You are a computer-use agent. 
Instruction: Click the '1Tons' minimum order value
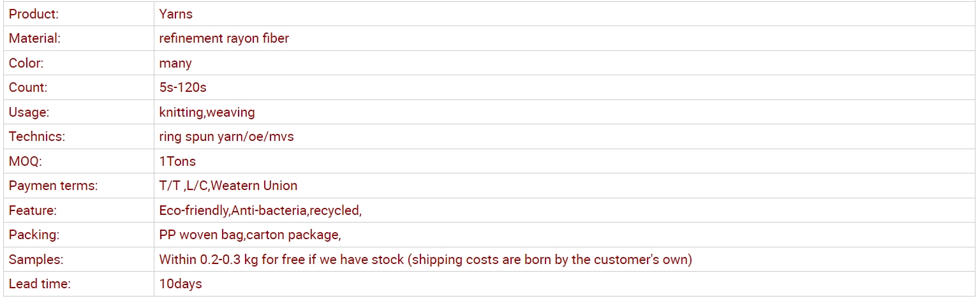(177, 161)
